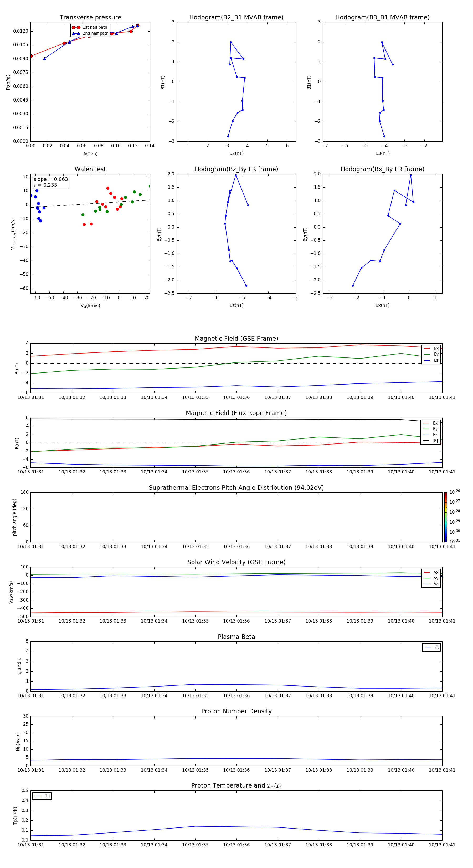Click the 'Magnetic Field (Flux Rope Frame)' title
This screenshot has height=868, width=473.
pos(236,413)
